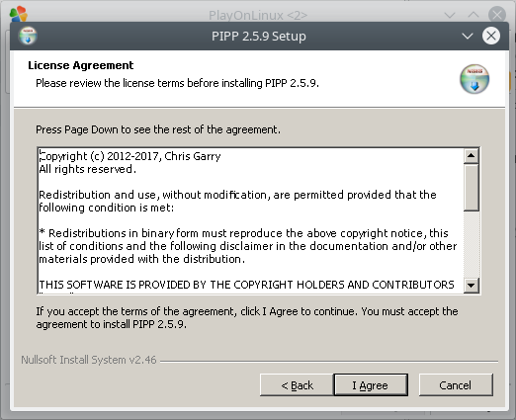Close the background PlayOnLinux window

[497, 15]
